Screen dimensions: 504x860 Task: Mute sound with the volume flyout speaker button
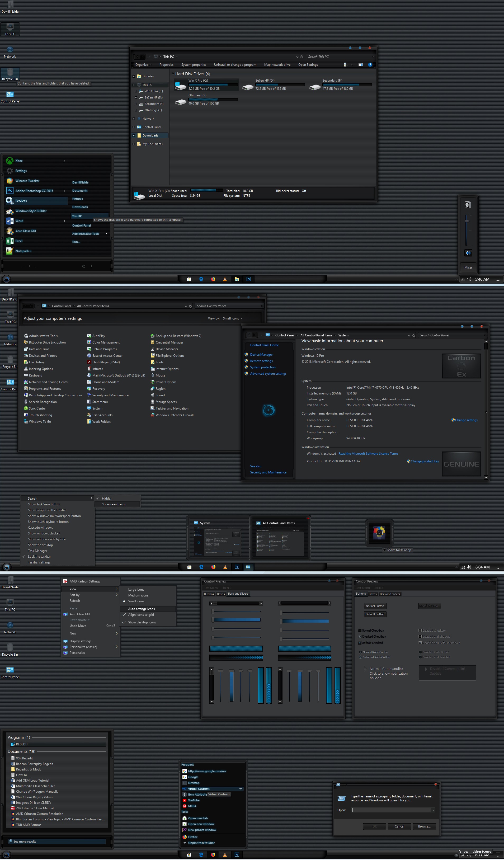[468, 253]
